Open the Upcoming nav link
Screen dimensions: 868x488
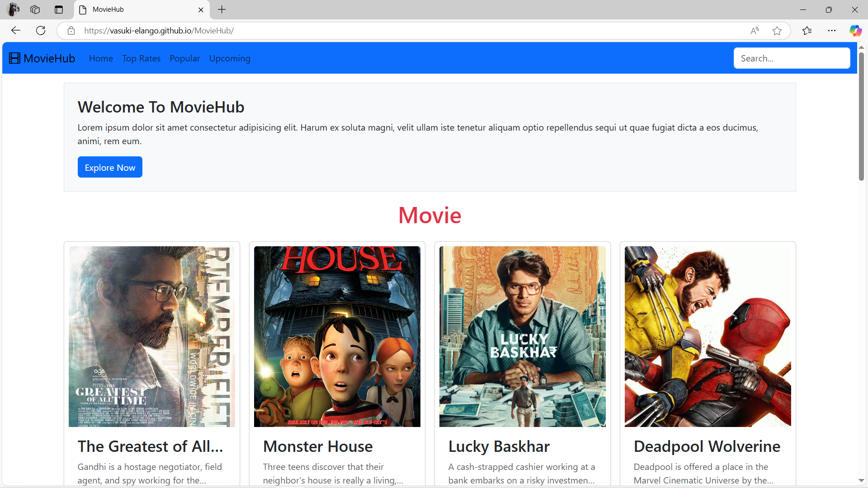coord(230,58)
